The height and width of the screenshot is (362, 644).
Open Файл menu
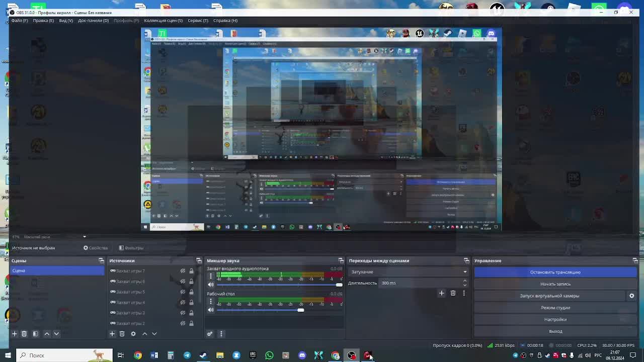pyautogui.click(x=20, y=21)
